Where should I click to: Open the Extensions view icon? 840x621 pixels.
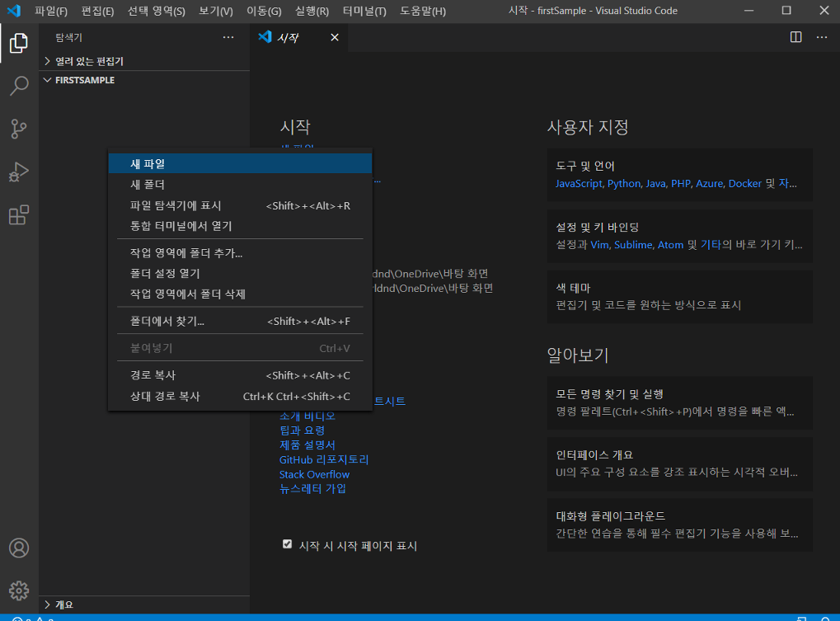(x=19, y=215)
